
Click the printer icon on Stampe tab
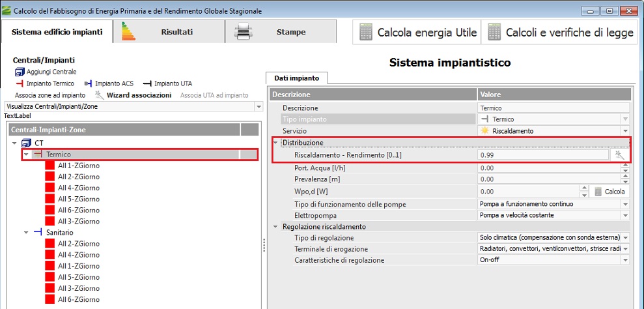click(242, 32)
